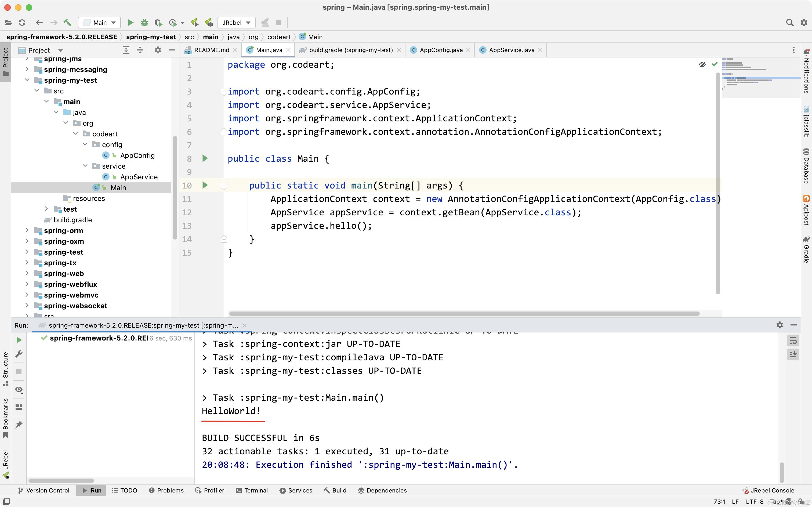Click the editor horizontal scrollbar

[464, 314]
